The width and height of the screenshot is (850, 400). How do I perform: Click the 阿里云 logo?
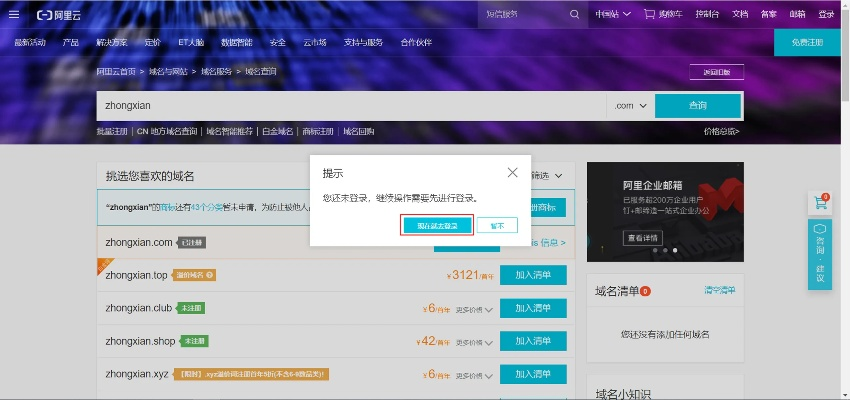59,15
